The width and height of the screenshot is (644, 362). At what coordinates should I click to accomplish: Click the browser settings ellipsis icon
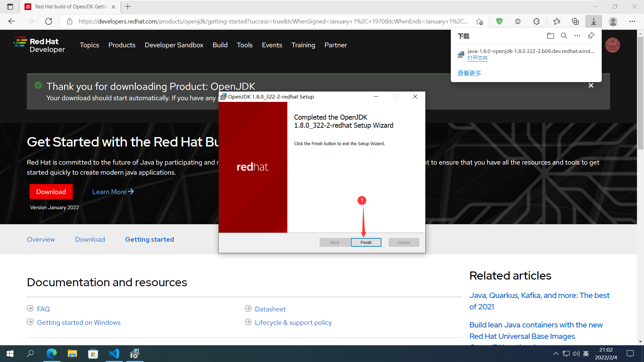point(632,21)
